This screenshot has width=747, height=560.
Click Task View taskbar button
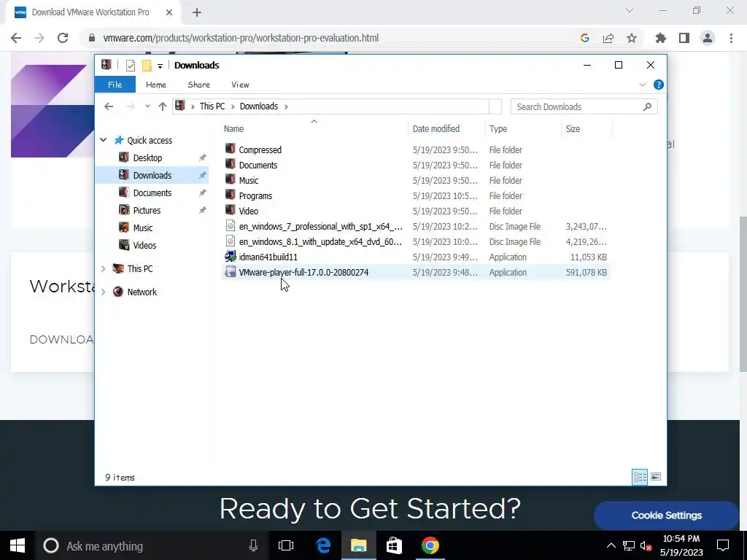286,545
